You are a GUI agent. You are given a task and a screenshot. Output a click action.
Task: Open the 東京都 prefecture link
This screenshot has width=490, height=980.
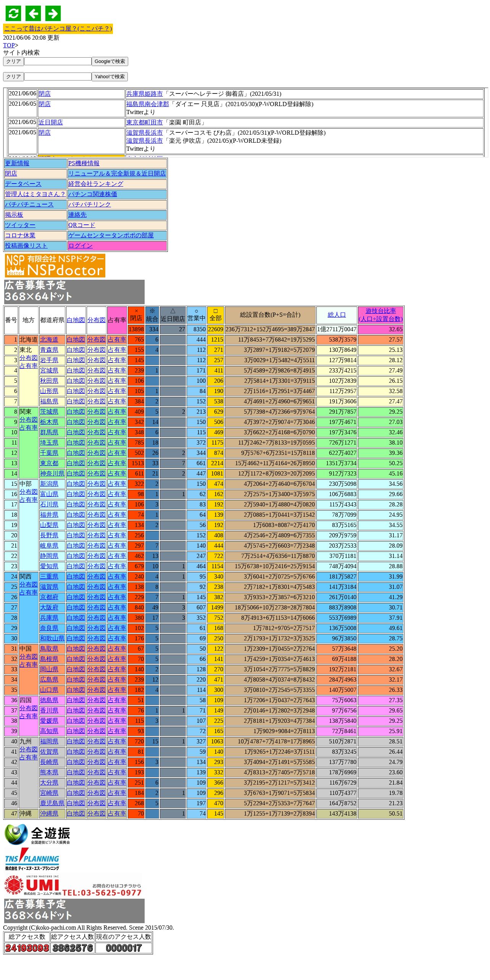49,463
